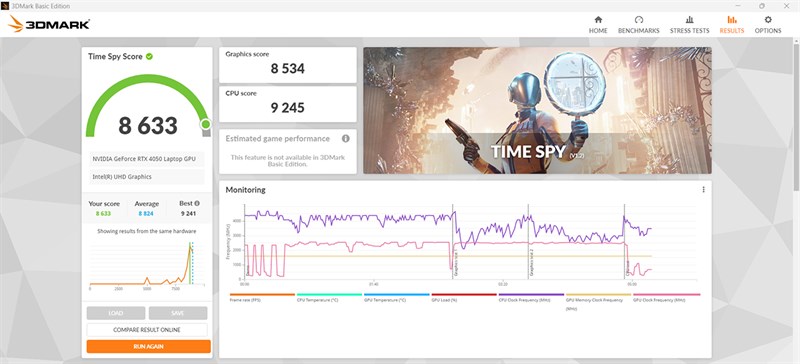Click the Load button

[116, 313]
